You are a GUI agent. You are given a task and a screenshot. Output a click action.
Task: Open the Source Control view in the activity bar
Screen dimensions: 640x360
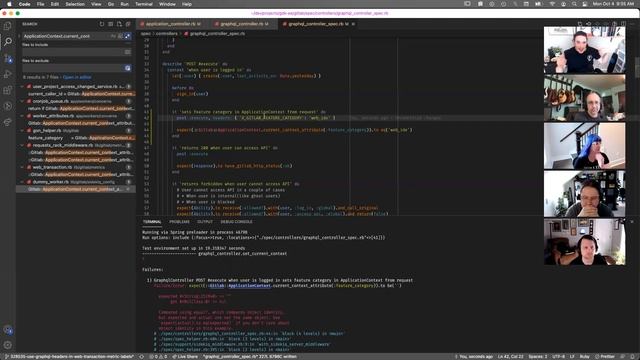[x=7, y=58]
